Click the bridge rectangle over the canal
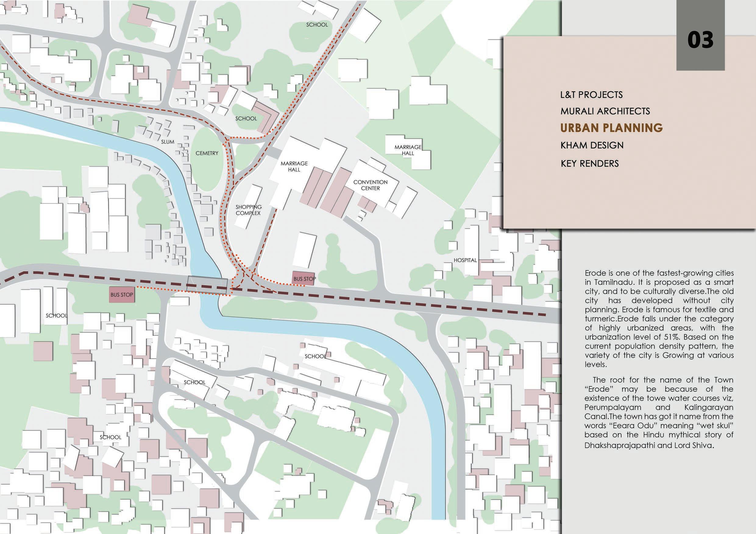This screenshot has height=534, width=756. 207,285
